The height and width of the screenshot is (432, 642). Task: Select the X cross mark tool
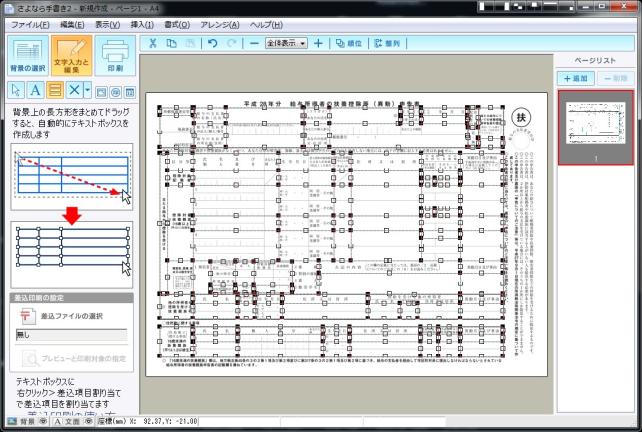pyautogui.click(x=74, y=90)
